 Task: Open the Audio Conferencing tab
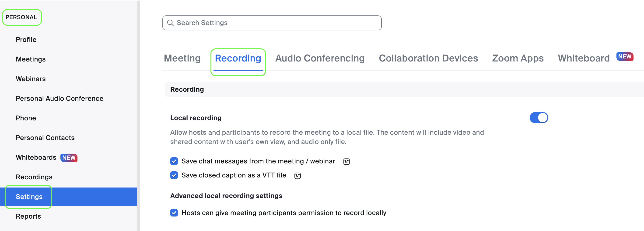click(320, 58)
